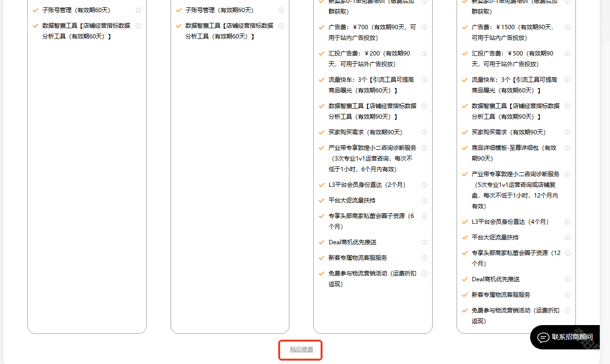The width and height of the screenshot is (610, 364).
Task: Show info for 私董会圈子资源（12个月）
Action: pyautogui.click(x=568, y=253)
